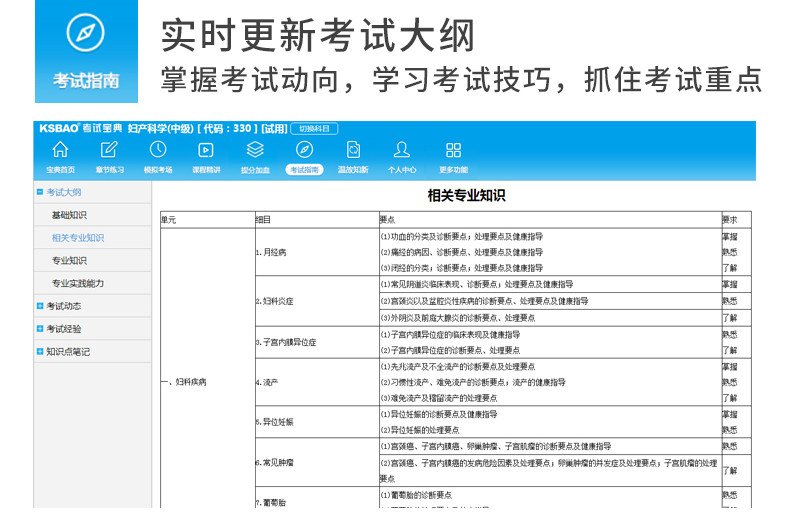
Task: Click 常见阴道炎临床表现 row text
Action: (477, 284)
